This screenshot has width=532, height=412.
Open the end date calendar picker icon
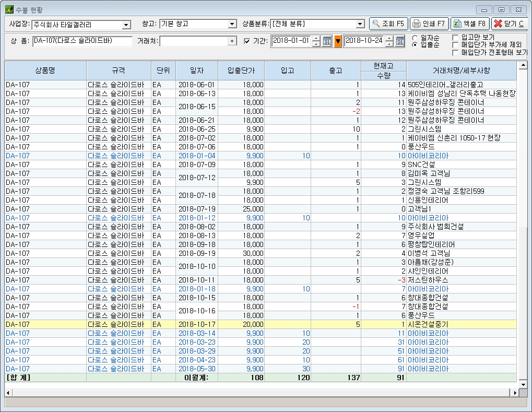[400, 41]
